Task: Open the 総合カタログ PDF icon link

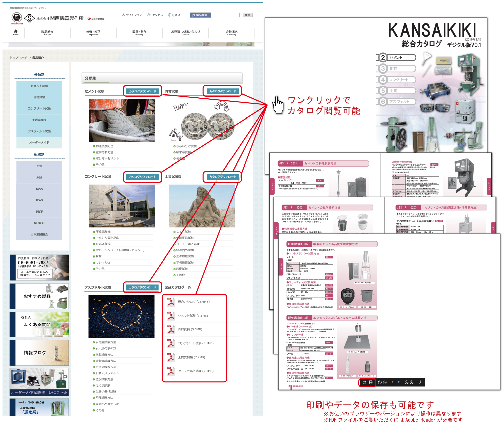Action: pos(171,302)
